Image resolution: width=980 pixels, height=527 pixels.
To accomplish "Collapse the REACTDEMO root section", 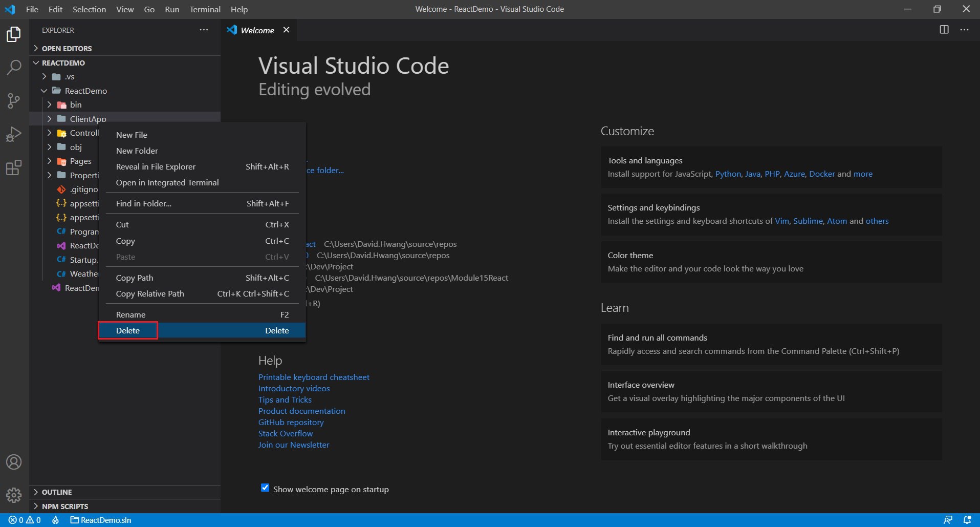I will 125,62.
